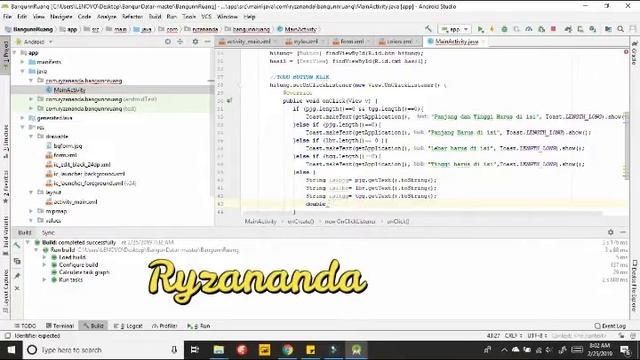
Task: Collapse the drawable folder
Action: pos(31,136)
